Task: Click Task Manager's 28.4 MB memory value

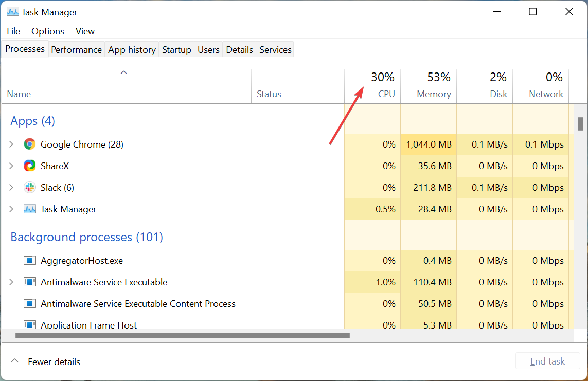Action: (435, 209)
